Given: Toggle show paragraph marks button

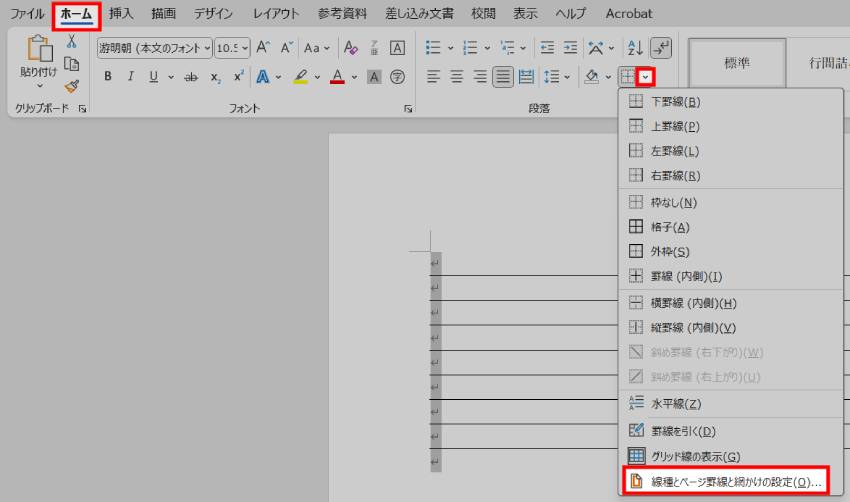Looking at the screenshot, I should [x=661, y=47].
